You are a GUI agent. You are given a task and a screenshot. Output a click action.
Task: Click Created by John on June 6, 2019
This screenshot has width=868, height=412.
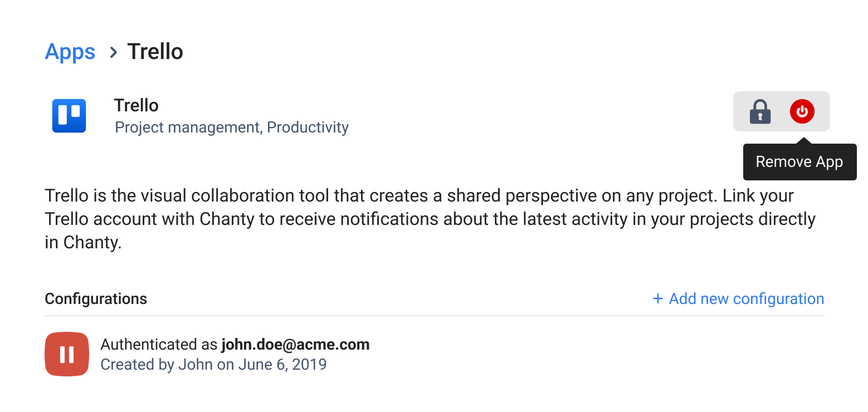(x=213, y=365)
